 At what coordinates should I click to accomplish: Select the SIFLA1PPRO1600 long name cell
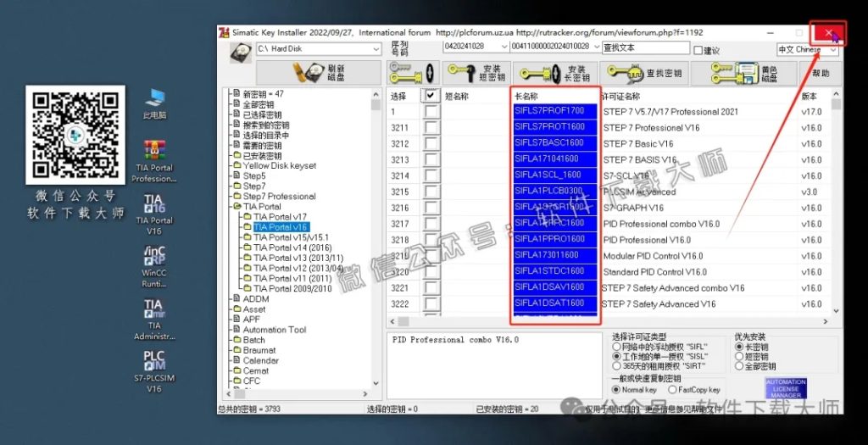pos(555,239)
